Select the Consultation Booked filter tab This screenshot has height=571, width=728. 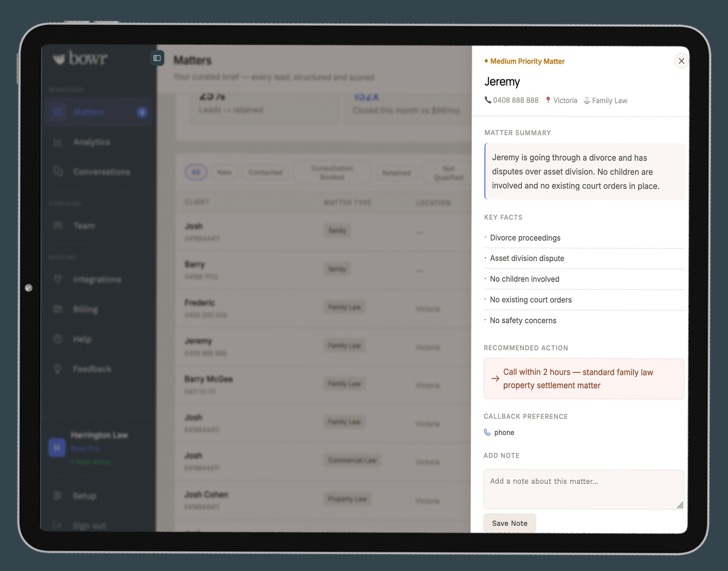point(332,173)
